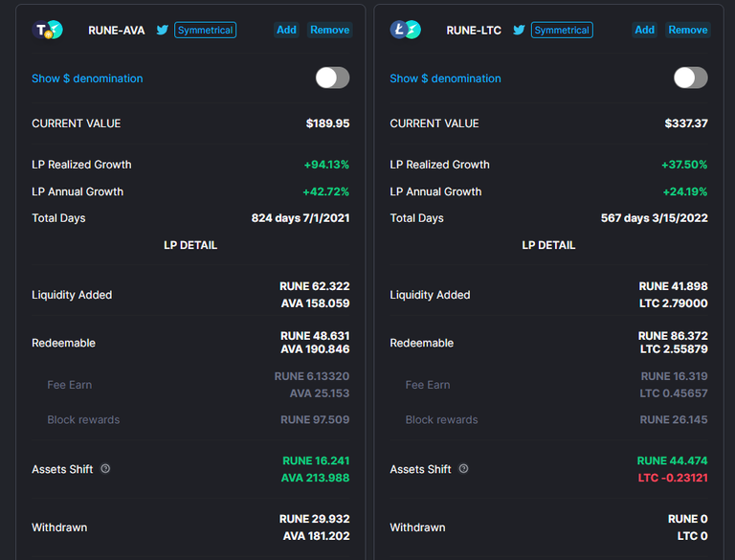Toggle $ denomination switch for RUNE-LTC
Image resolution: width=735 pixels, height=560 pixels.
(690, 78)
